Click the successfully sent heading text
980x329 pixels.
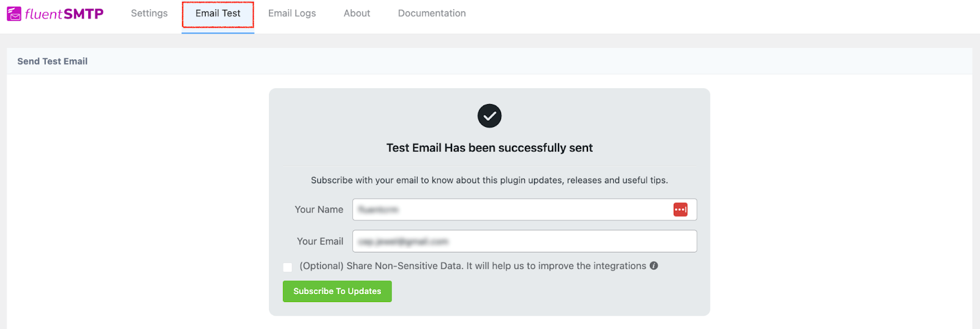pyautogui.click(x=489, y=148)
